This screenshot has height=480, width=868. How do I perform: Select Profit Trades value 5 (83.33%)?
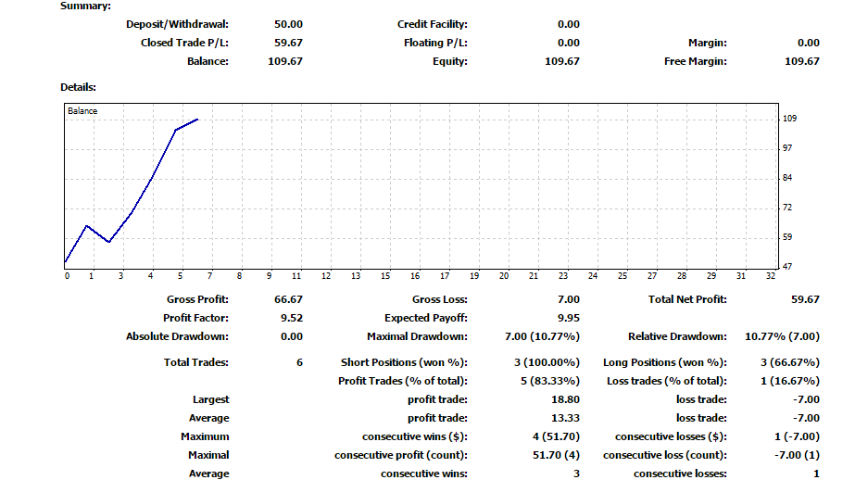pyautogui.click(x=550, y=381)
